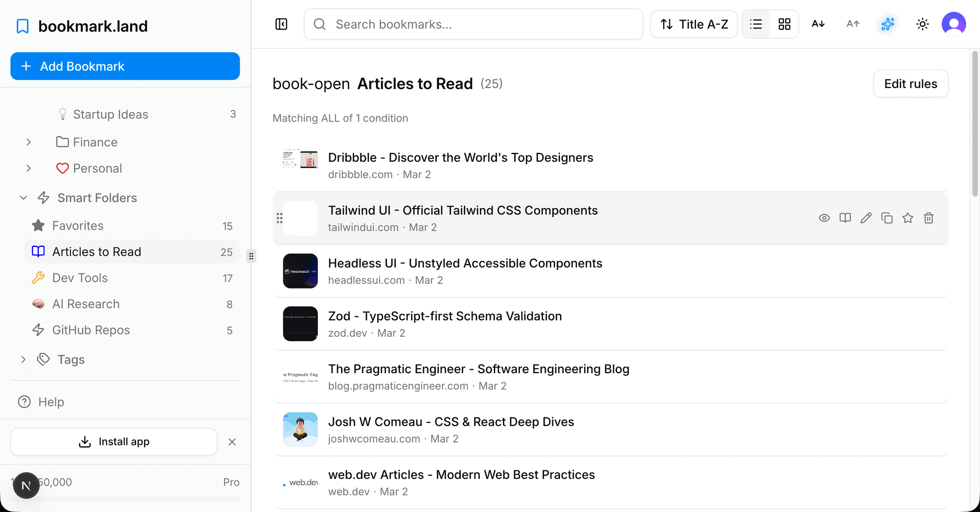Expand the Personal folder

[x=29, y=168]
